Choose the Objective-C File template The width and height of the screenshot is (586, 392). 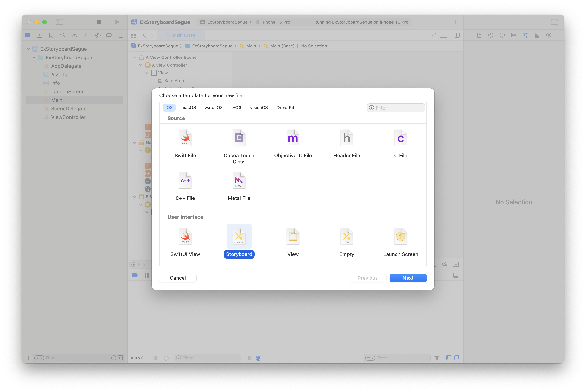293,144
